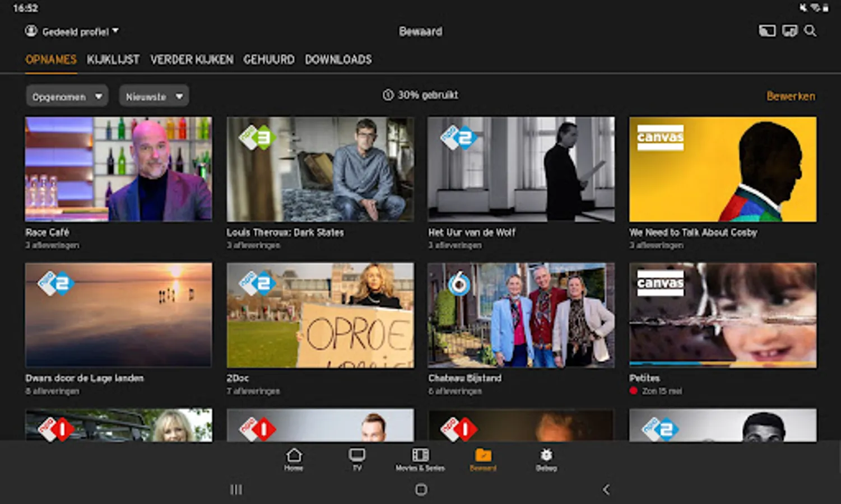Screen dimensions: 841x504
Task: Switch to the VERDER KIJKEN tab
Action: (192, 59)
